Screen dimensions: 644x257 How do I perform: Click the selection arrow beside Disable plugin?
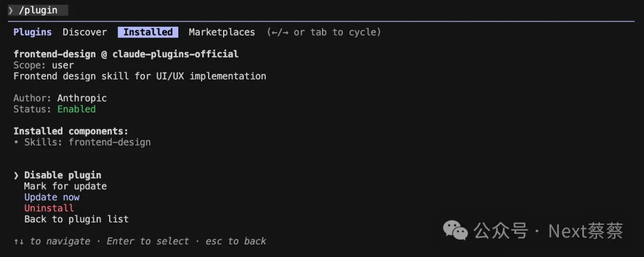16,175
